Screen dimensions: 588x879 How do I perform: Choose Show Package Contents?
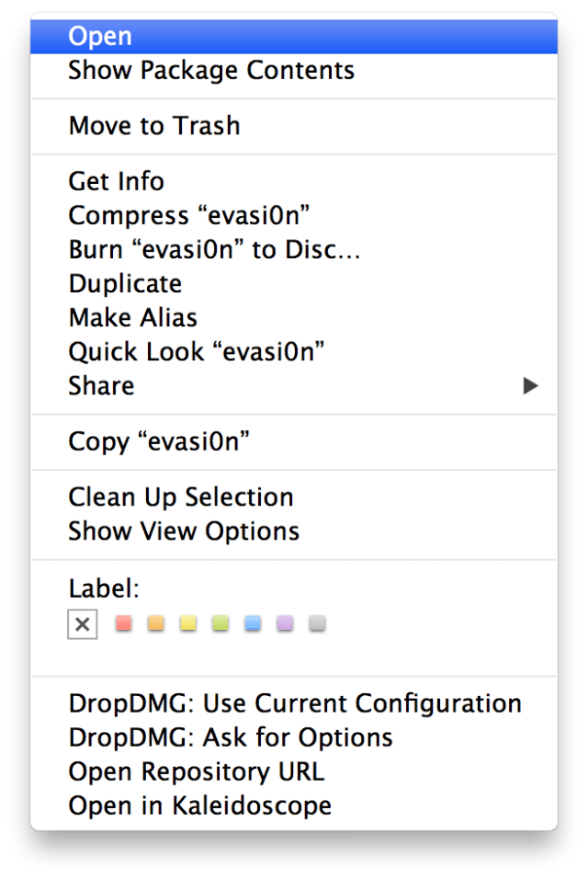coord(211,70)
